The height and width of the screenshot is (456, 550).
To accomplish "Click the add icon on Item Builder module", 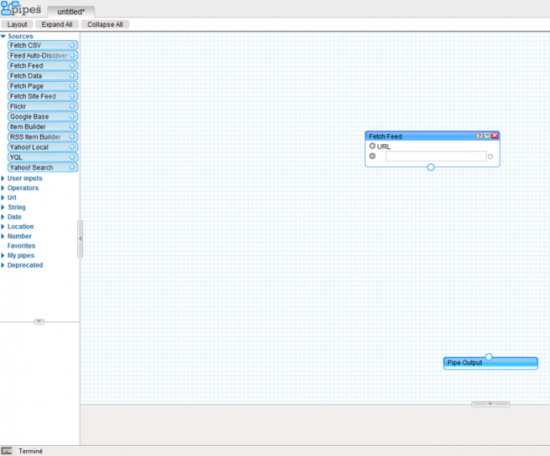I will [72, 127].
